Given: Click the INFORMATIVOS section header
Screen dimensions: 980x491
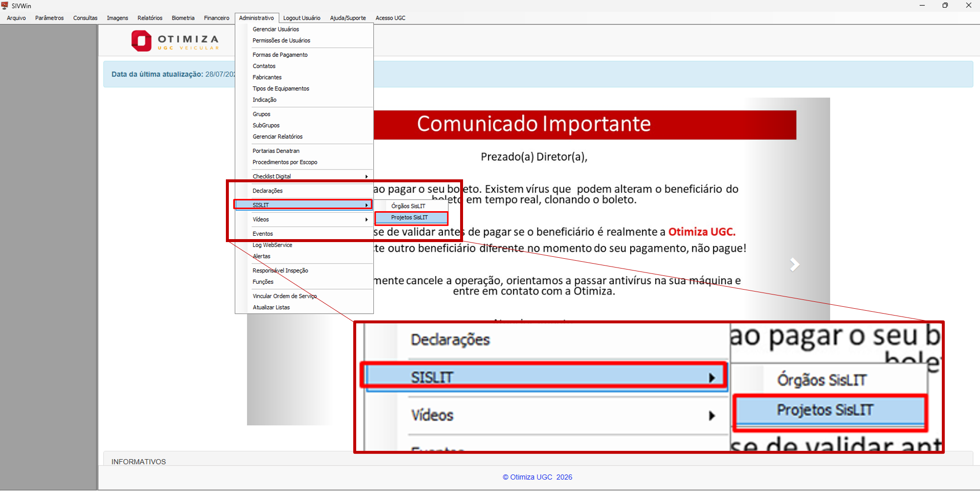Looking at the screenshot, I should tap(139, 462).
